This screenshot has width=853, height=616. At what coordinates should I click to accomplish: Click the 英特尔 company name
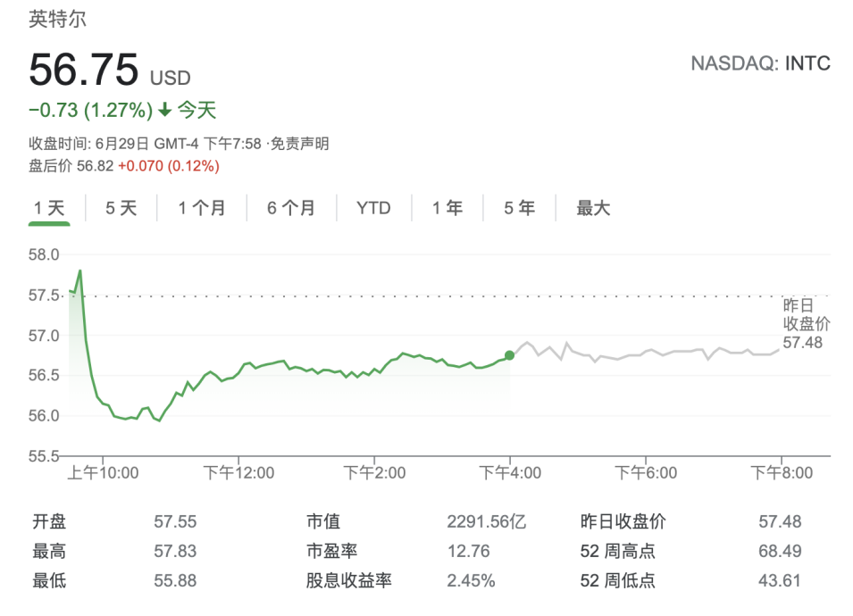[x=58, y=19]
